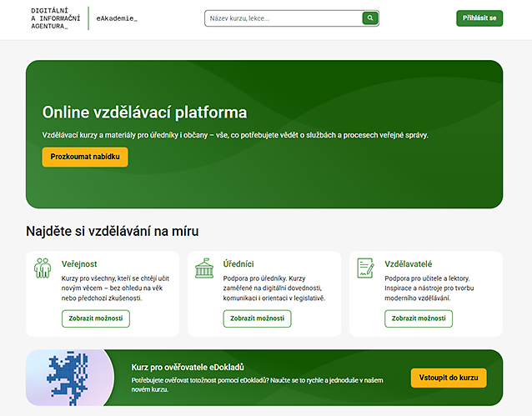Click Zobrazit možnosti in the Úředníci card
Screen dimensions: 532x416
(257, 318)
